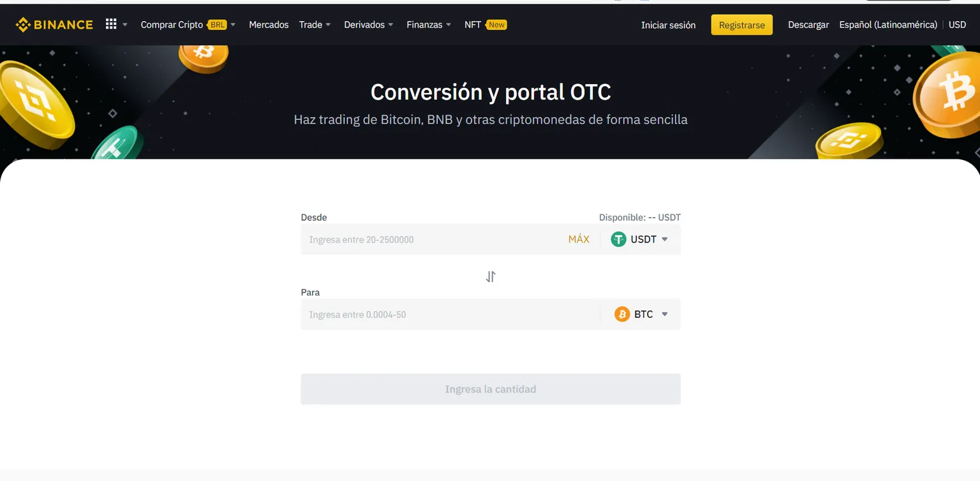
Task: Click the Disponible: -- USDT text
Action: point(640,218)
